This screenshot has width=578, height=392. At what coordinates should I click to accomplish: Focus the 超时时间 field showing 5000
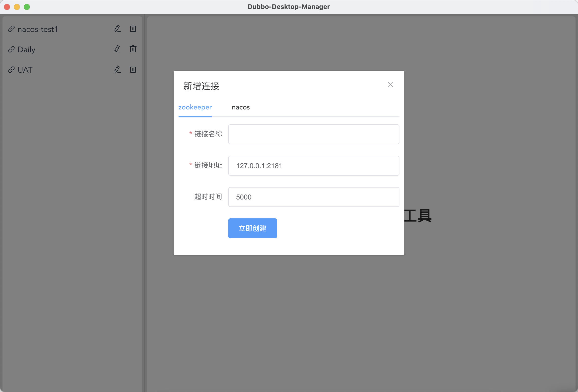click(x=314, y=197)
